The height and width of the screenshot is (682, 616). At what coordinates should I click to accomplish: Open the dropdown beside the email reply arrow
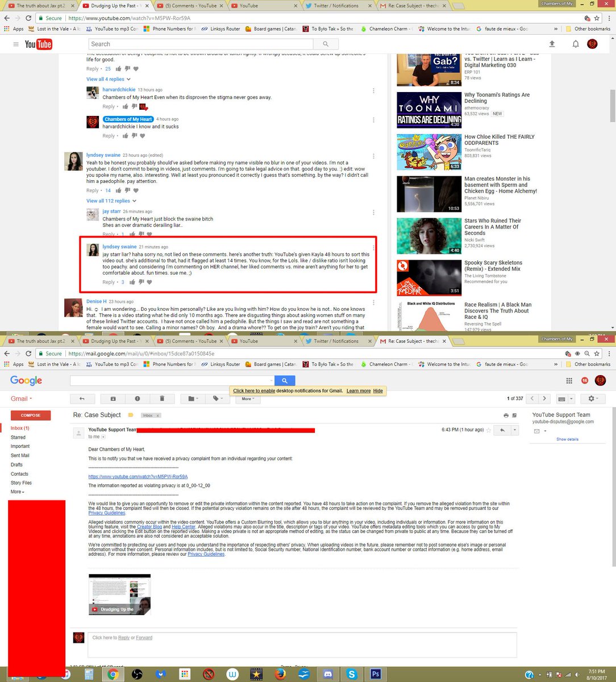coord(515,430)
